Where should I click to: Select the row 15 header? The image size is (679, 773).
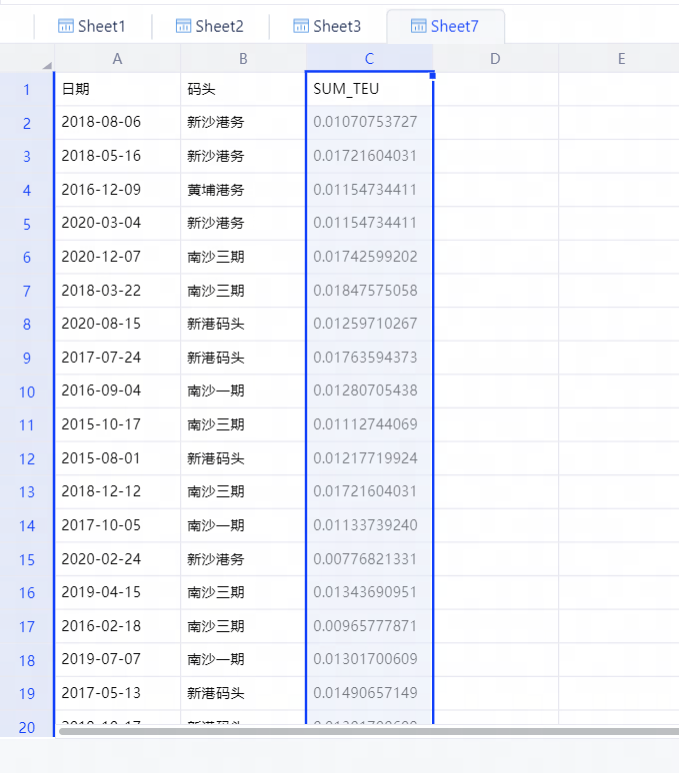(x=27, y=559)
